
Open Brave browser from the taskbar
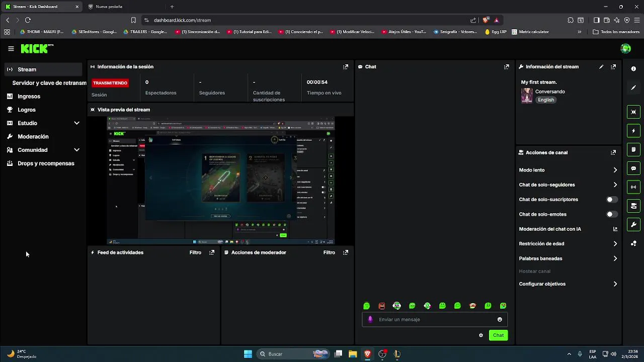click(367, 354)
